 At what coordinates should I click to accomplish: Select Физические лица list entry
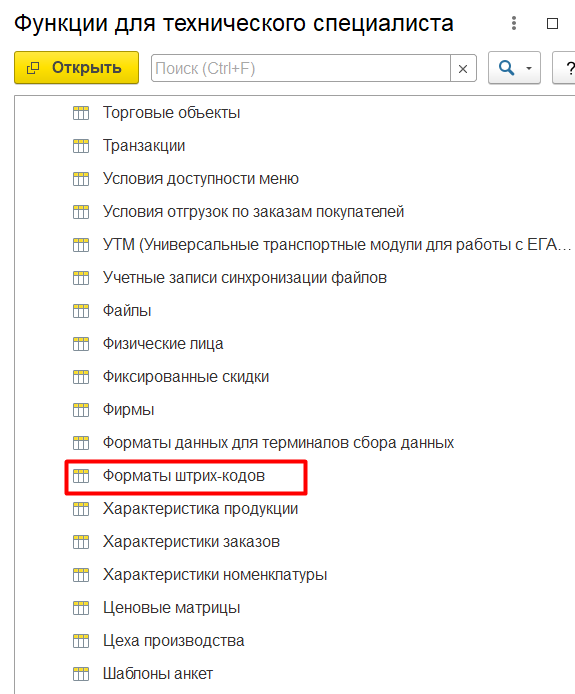tap(163, 344)
